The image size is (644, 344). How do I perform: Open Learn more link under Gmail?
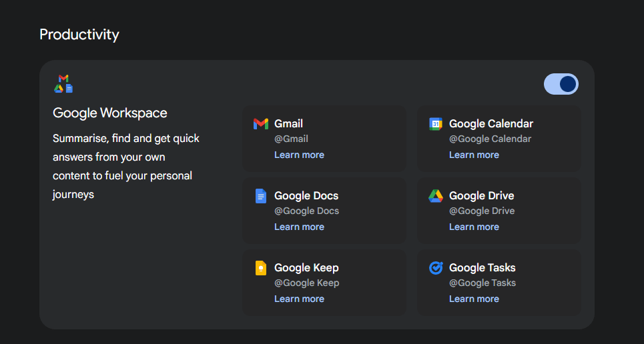point(299,155)
